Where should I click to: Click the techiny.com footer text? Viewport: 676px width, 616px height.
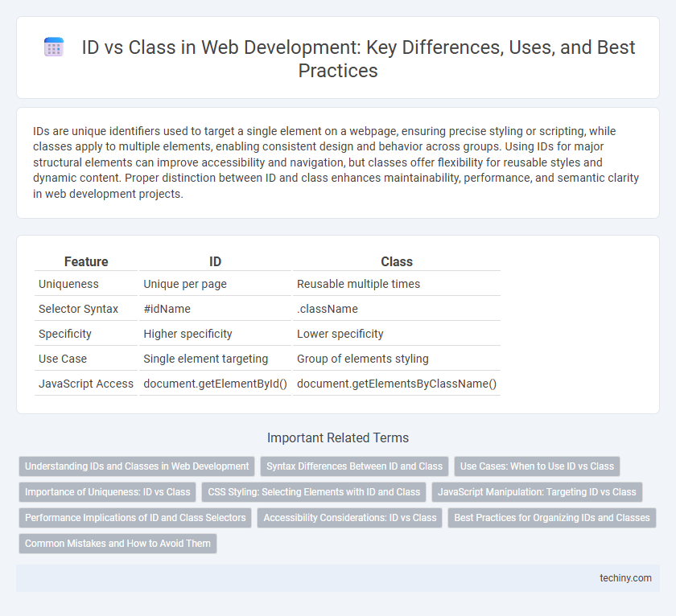[625, 578]
